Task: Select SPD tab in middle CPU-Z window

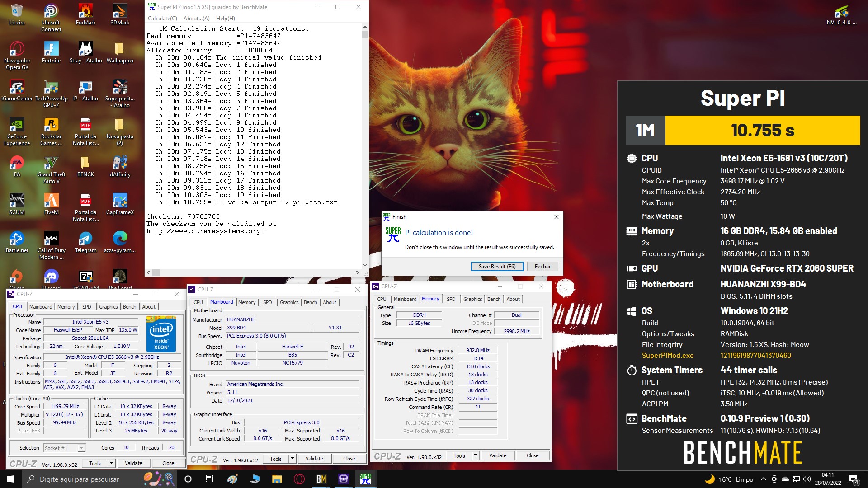Action: 268,302
